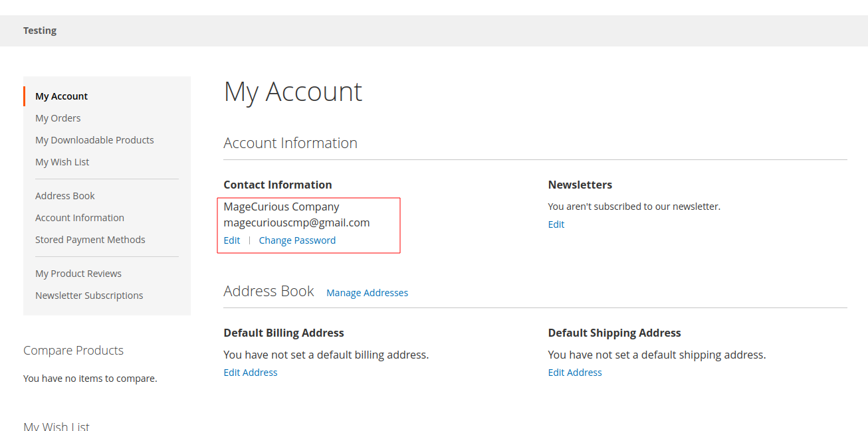Image resolution: width=868 pixels, height=431 pixels.
Task: Open the Address Book section
Action: (x=64, y=195)
